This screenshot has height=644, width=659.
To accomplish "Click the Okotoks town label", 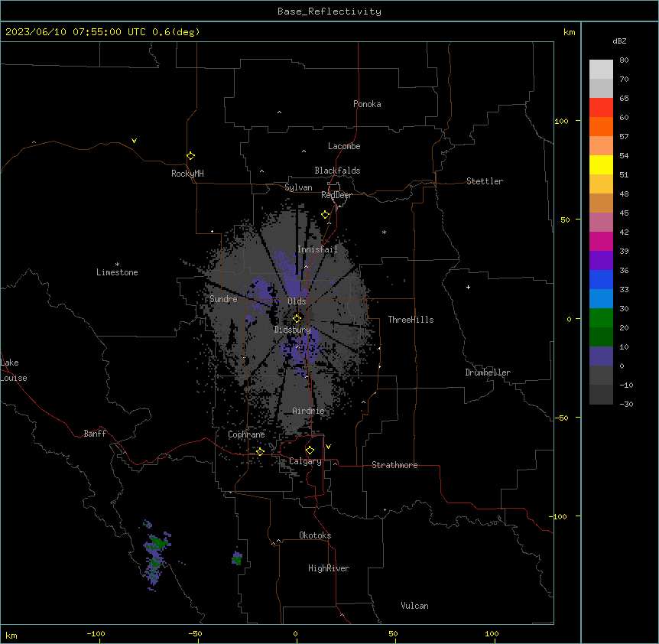I will [x=315, y=535].
